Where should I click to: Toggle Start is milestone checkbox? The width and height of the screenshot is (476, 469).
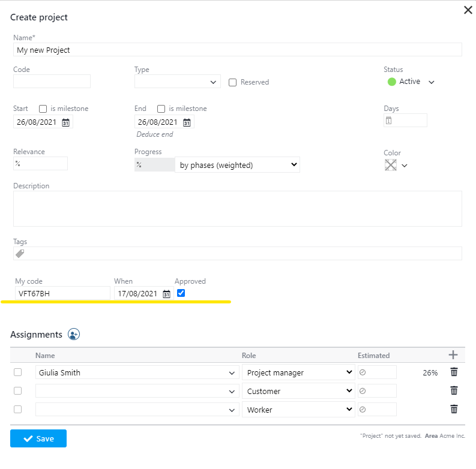pos(43,109)
